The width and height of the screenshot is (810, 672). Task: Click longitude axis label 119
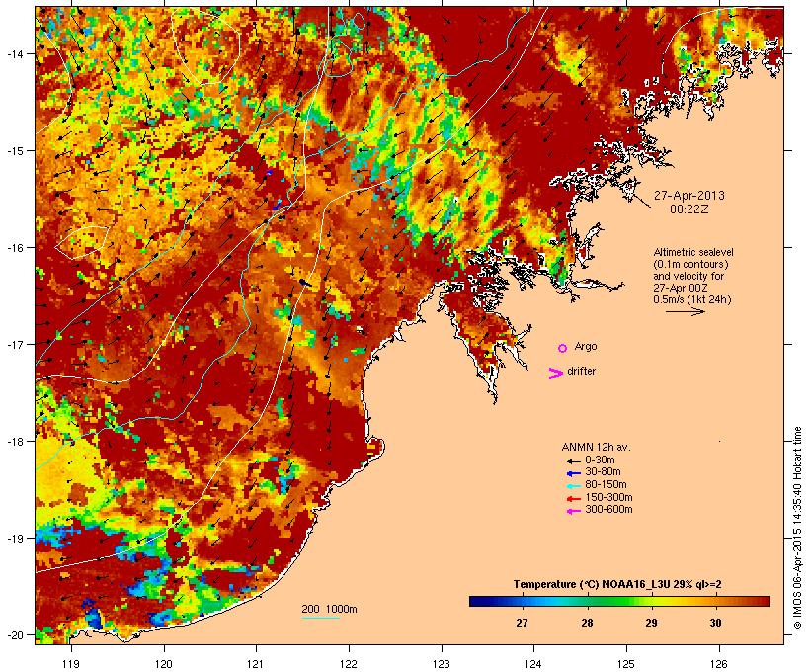(x=71, y=664)
